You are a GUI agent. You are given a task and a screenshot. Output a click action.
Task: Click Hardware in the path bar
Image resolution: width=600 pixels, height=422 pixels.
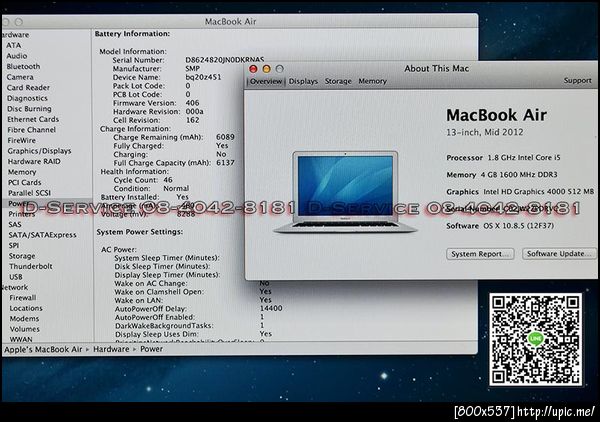[x=111, y=349]
